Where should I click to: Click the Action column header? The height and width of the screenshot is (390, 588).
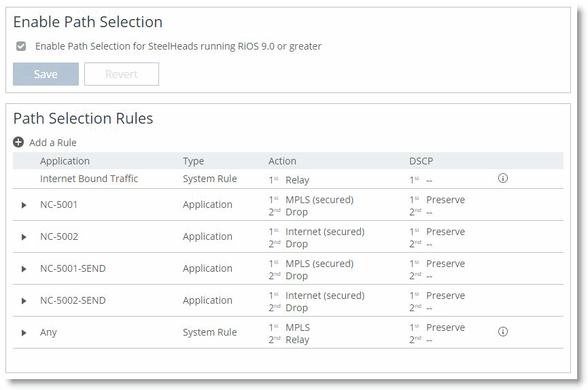pos(282,161)
